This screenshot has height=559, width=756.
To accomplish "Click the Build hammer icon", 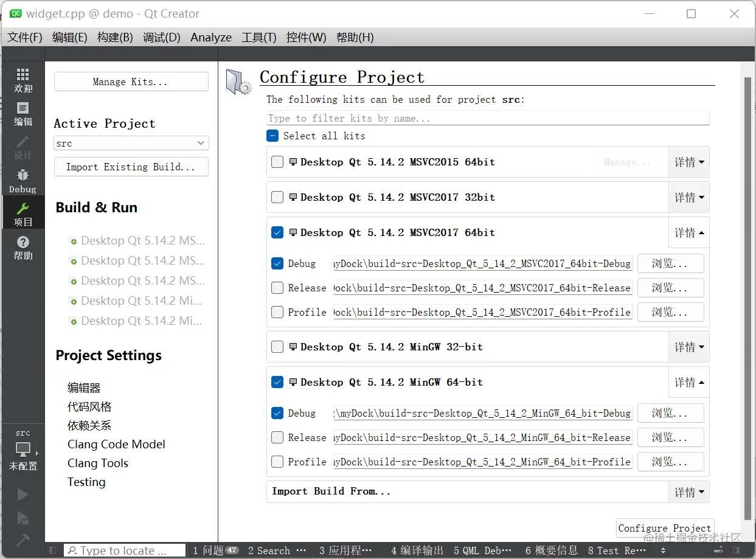I will [23, 540].
